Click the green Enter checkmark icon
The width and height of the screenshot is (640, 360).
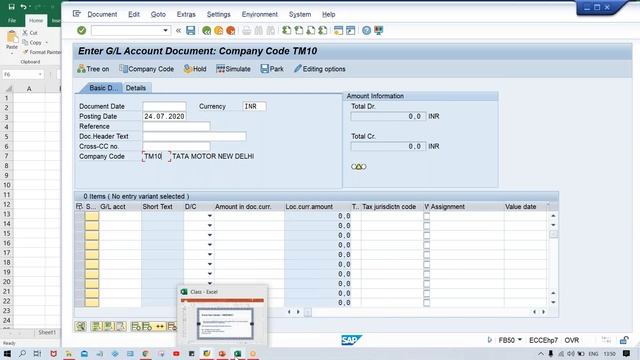[x=82, y=30]
